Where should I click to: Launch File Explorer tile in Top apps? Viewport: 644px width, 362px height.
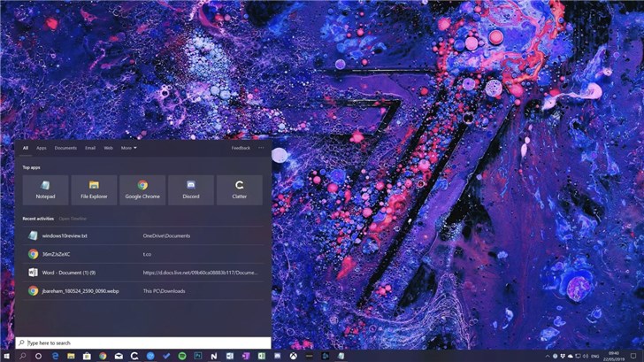(x=94, y=189)
